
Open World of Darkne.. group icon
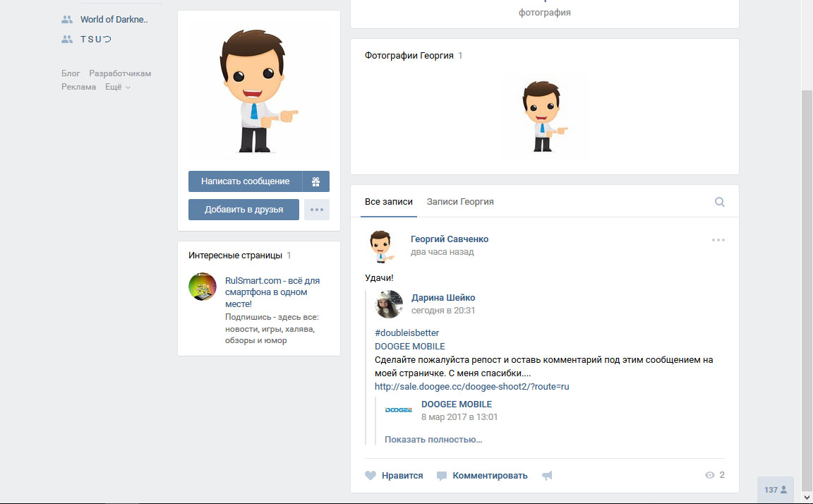[67, 20]
